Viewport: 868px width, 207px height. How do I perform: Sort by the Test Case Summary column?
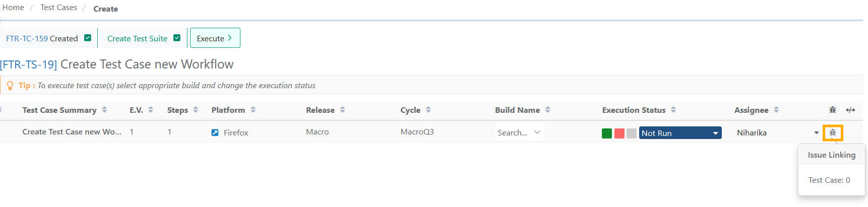point(104,110)
